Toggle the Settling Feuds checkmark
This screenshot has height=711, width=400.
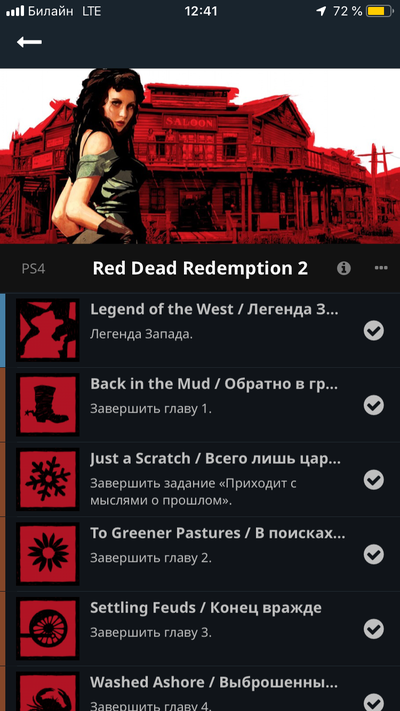coord(374,629)
